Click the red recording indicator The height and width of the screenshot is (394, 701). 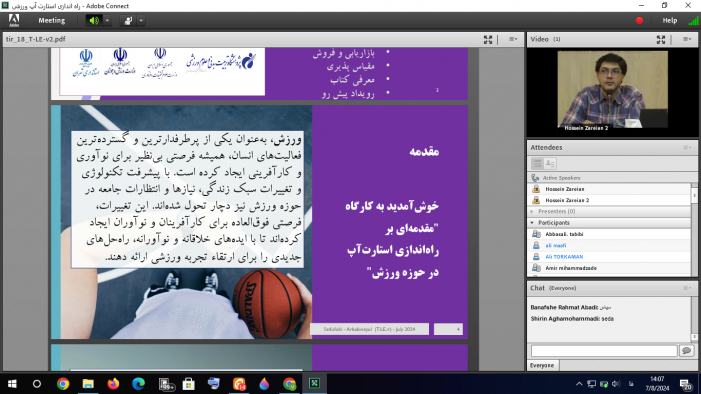pos(639,20)
